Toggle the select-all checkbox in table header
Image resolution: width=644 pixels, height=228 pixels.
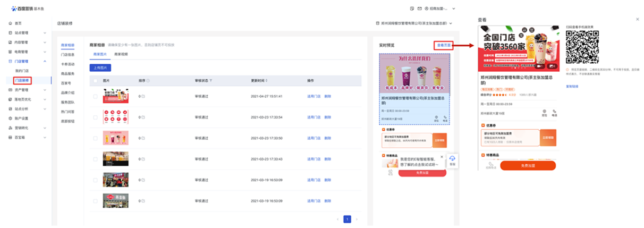pos(95,81)
